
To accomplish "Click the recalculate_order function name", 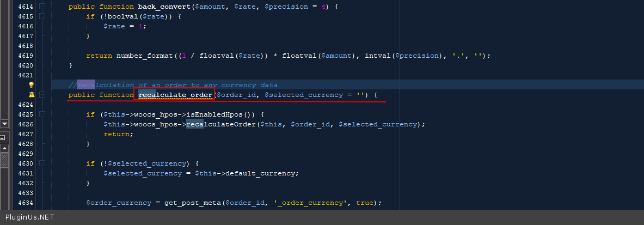I will (x=175, y=95).
